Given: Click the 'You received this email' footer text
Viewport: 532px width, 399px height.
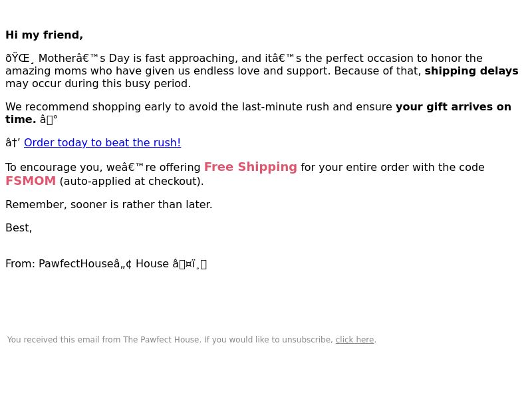Looking at the screenshot, I should tap(170, 340).
